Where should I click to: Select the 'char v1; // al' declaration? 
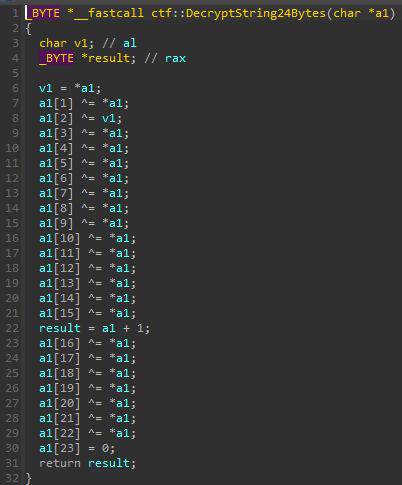(88, 43)
